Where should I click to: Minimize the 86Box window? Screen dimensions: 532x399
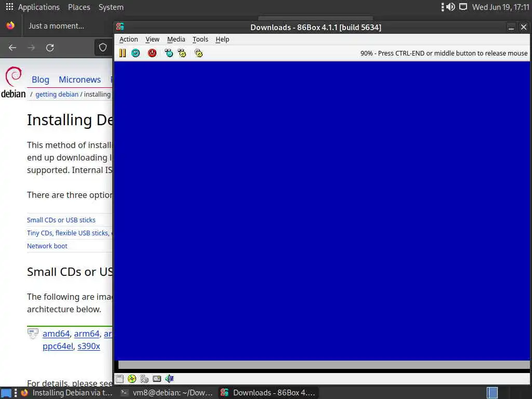[511, 27]
